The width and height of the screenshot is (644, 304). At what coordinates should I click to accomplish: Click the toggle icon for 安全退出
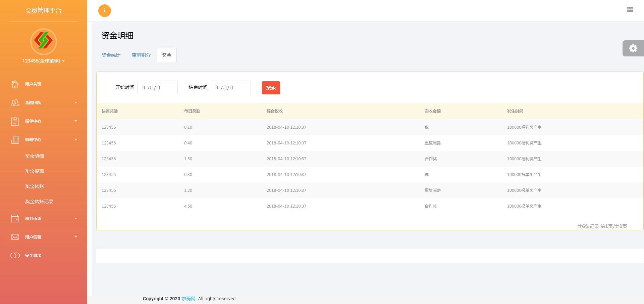point(15,256)
